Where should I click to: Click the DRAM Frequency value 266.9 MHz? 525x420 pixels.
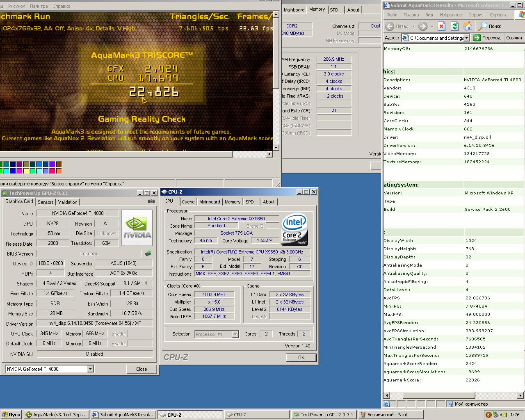(334, 59)
